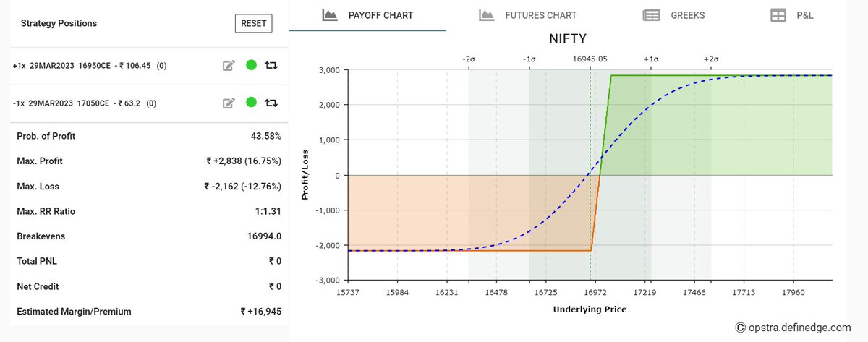Click the Max. Profit value ₹ +2,838
The image size is (868, 342).
point(244,161)
